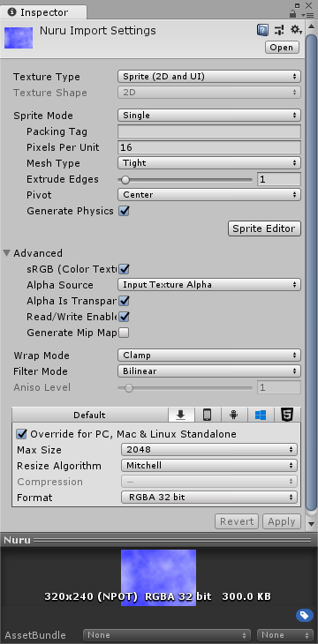
Task: Open the AssetBundle variant dropdown
Action: pos(285,635)
